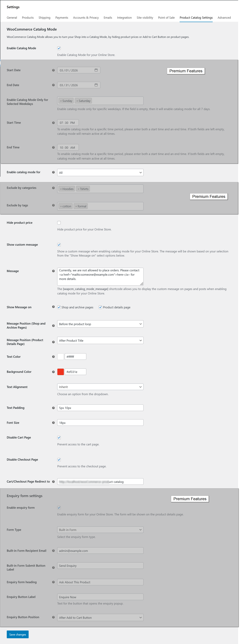Image resolution: width=240 pixels, height=644 pixels.
Task: Toggle the Enable Catalog Mode checkbox
Action: coord(59,48)
